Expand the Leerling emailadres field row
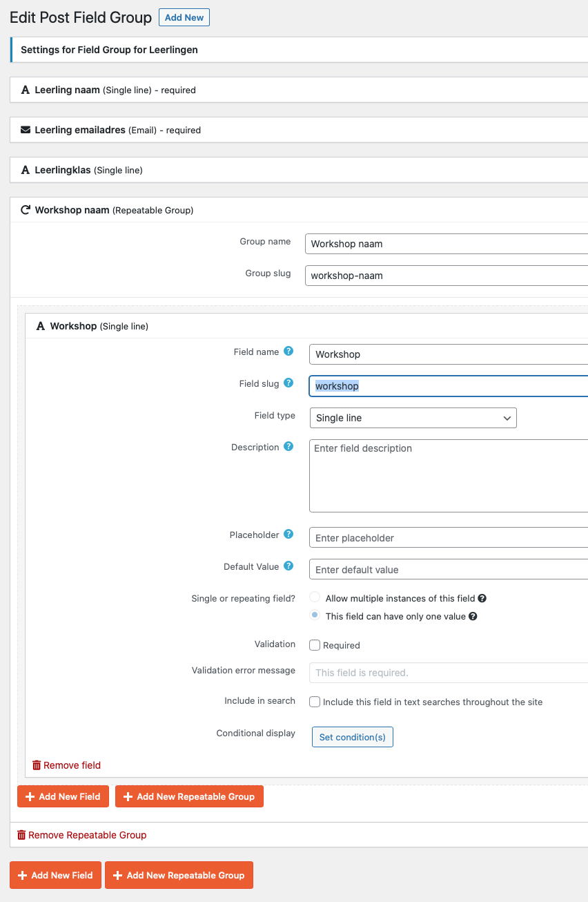Screen dimensions: 588x902 [x=300, y=130]
